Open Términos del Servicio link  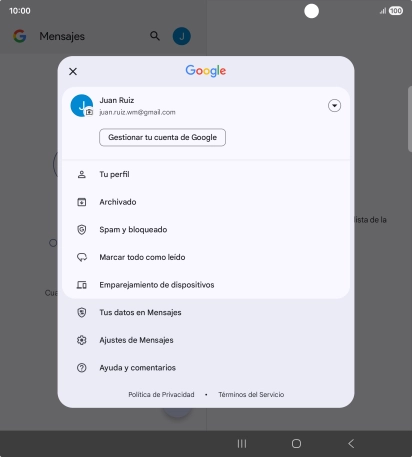251,395
